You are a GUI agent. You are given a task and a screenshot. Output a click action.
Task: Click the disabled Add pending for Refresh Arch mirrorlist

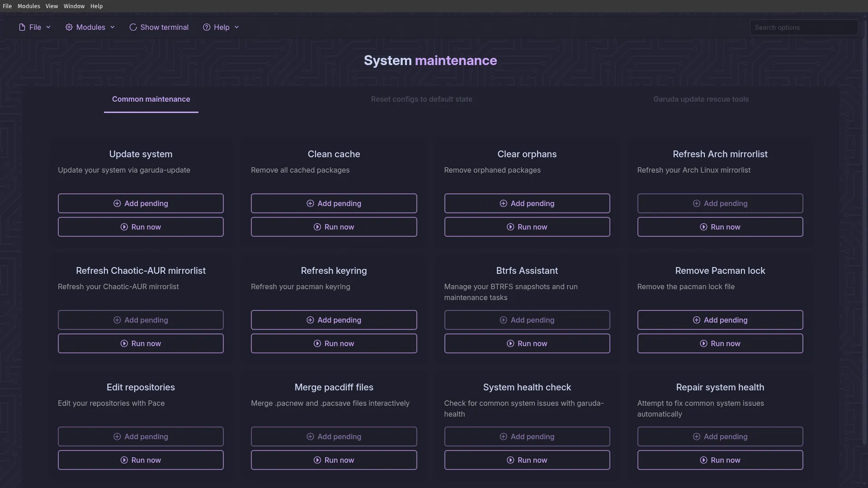click(x=720, y=203)
